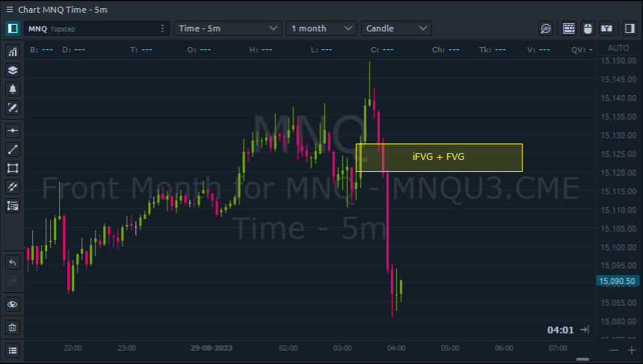Click the zoom in plus button
This screenshot has width=643, height=364.
[632, 350]
